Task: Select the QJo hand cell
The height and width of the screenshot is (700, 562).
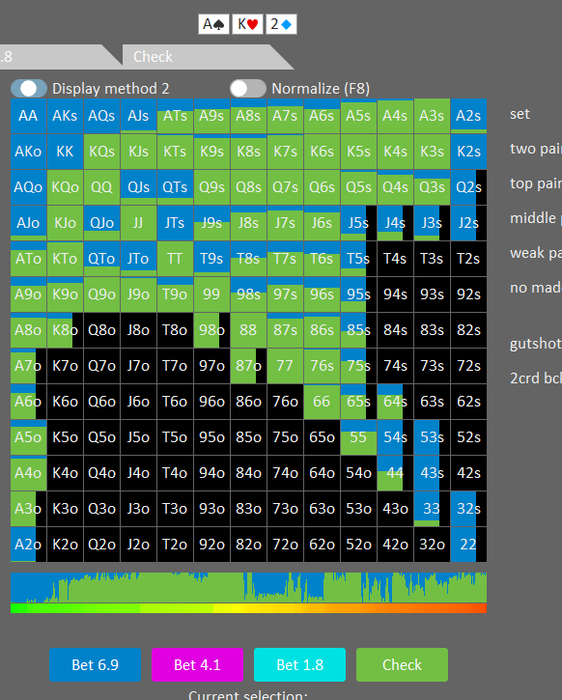Action: pos(102,223)
